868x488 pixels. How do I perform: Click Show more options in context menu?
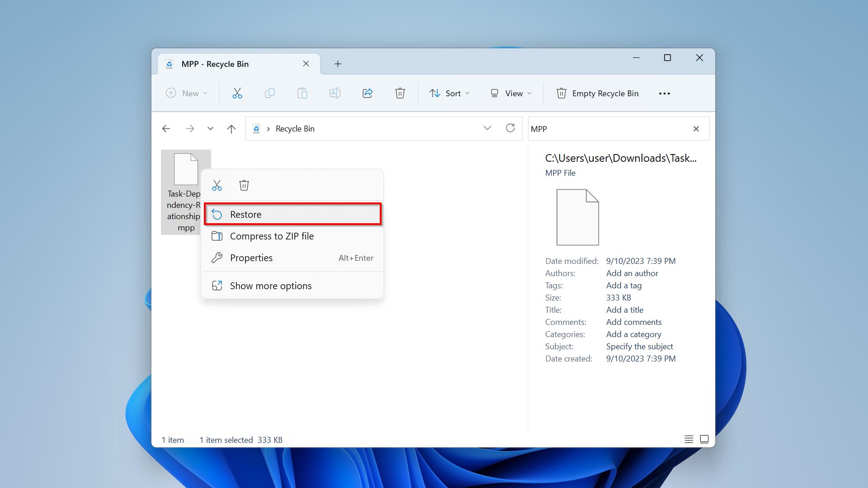(x=271, y=286)
